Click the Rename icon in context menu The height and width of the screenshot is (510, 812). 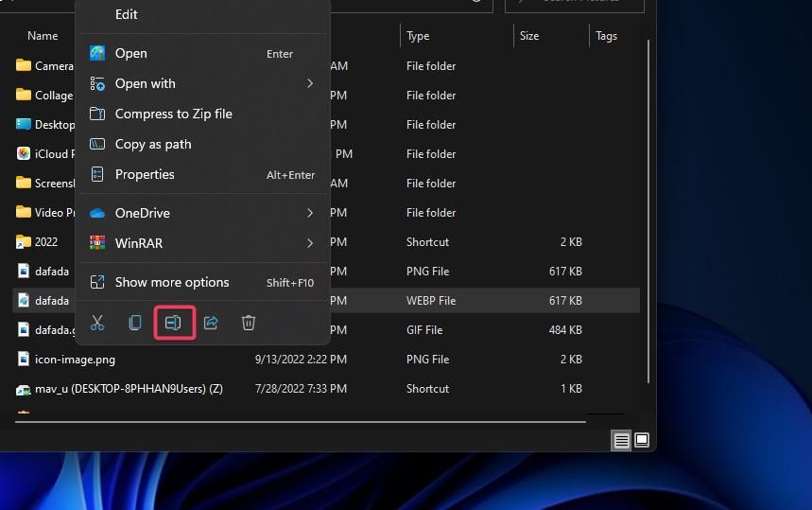tap(173, 323)
